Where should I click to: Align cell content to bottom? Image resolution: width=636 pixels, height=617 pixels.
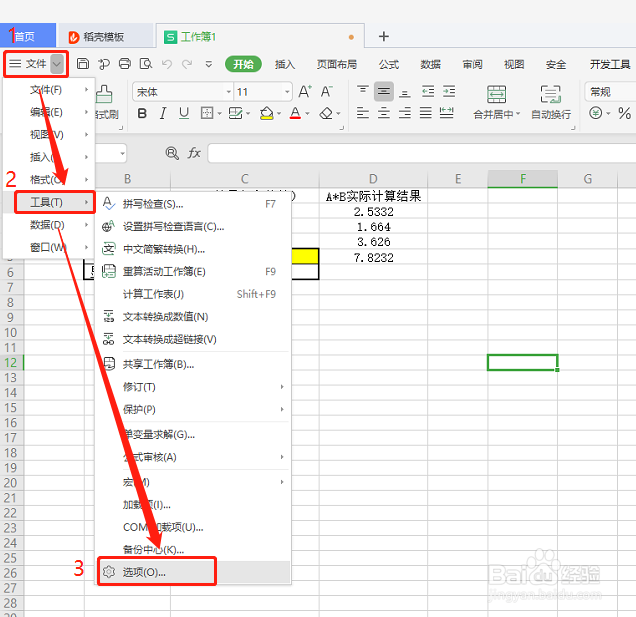[405, 92]
